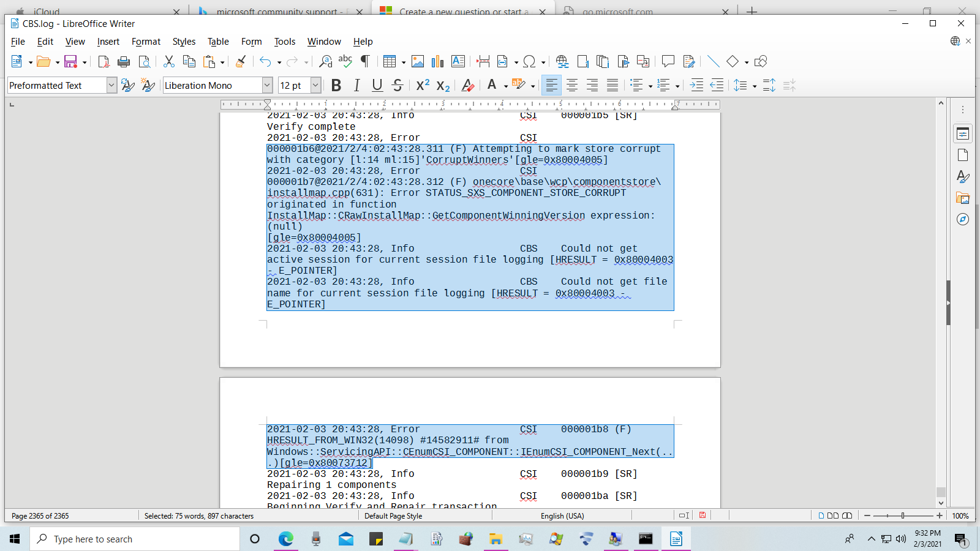Click Windows Start button
The height and width of the screenshot is (551, 980).
coord(15,539)
